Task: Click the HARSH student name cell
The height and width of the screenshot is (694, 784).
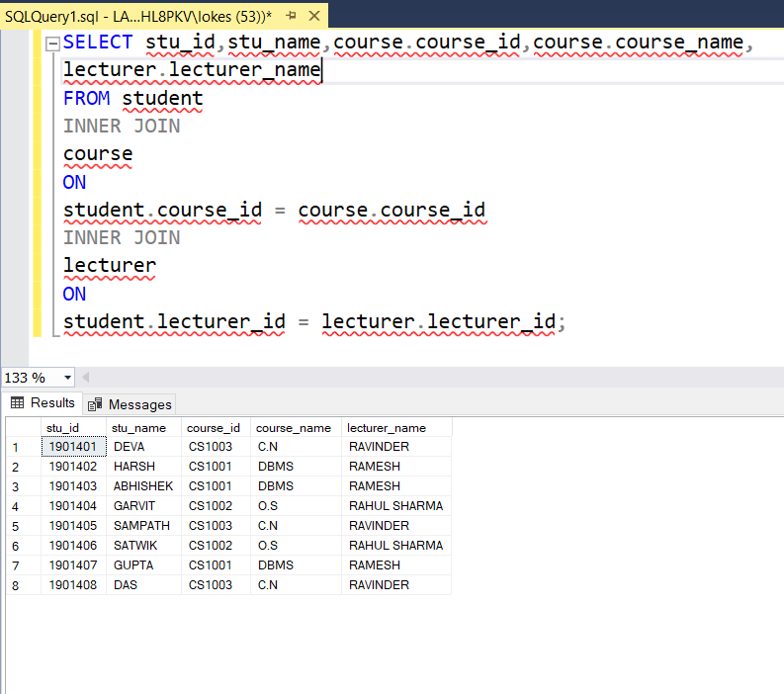Action: click(x=144, y=467)
